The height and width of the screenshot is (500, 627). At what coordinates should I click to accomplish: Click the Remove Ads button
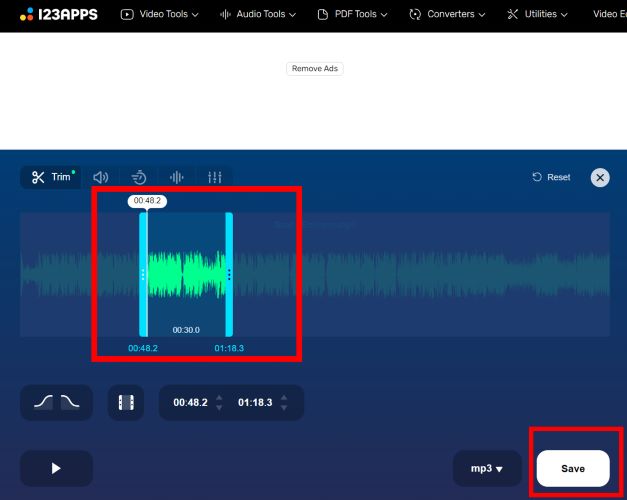[315, 68]
